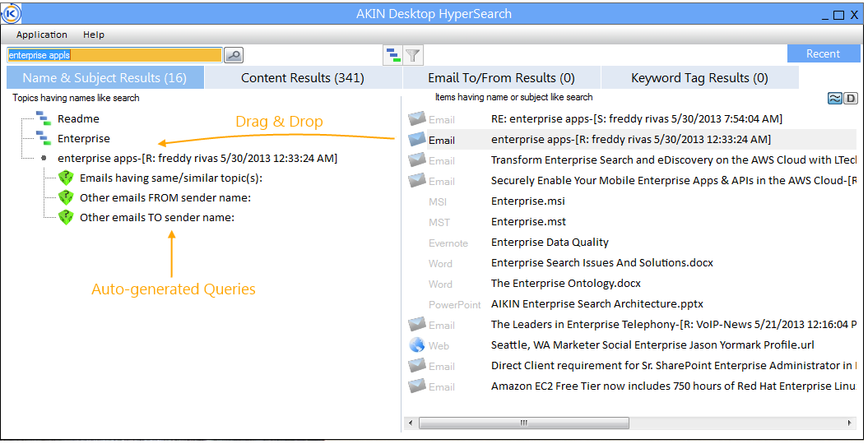Click the AKIN logo icon in title bar
This screenshot has height=444, width=868.
pyautogui.click(x=11, y=14)
